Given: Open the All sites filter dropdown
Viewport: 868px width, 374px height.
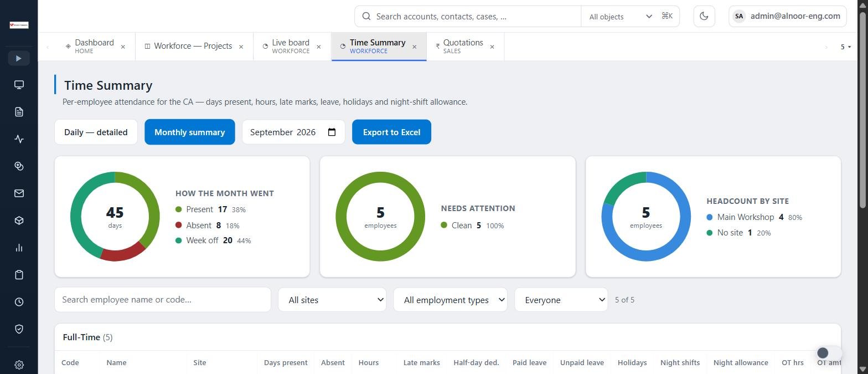Looking at the screenshot, I should point(332,300).
